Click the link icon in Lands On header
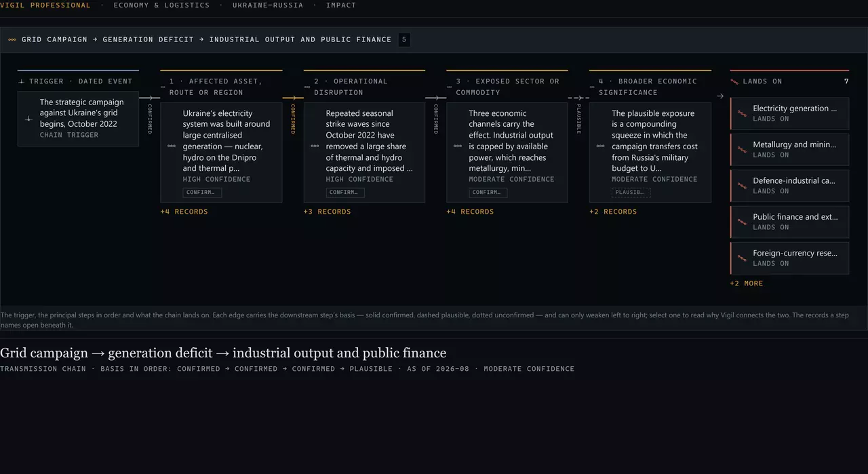 (x=734, y=81)
